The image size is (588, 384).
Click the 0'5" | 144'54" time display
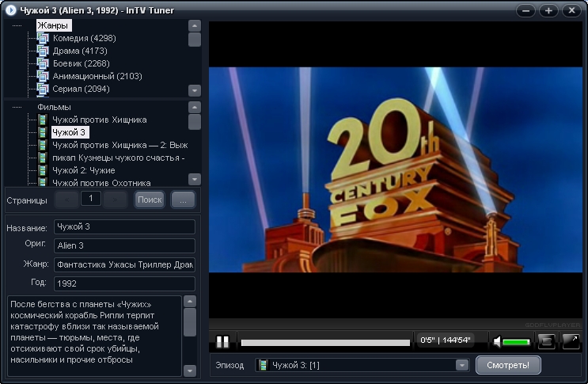click(x=445, y=340)
